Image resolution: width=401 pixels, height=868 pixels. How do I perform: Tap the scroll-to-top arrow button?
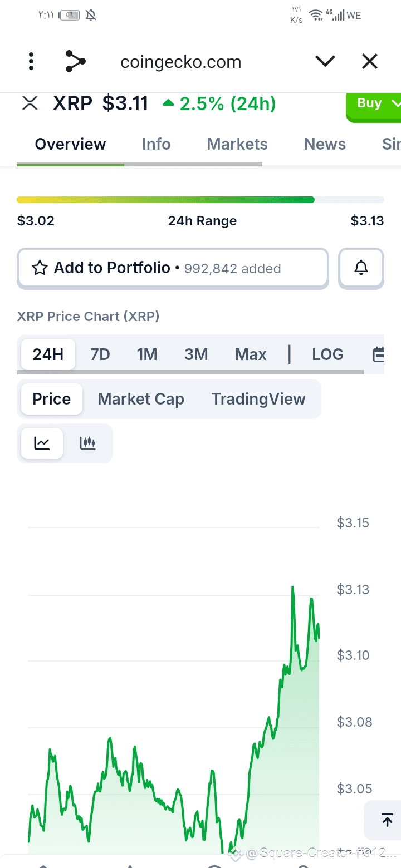point(387,820)
